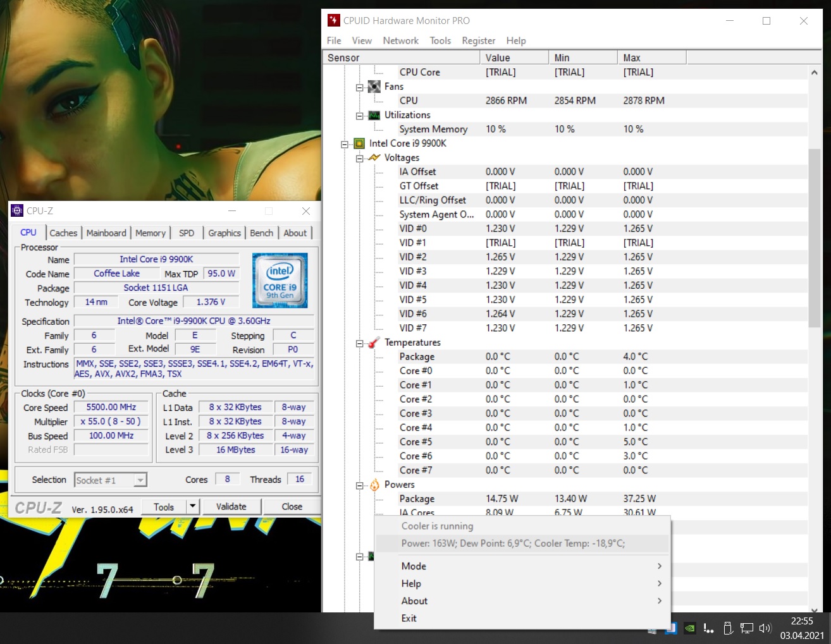Screen dimensions: 831x644
Task: Collapse the Powers tree node
Action: [x=359, y=485]
